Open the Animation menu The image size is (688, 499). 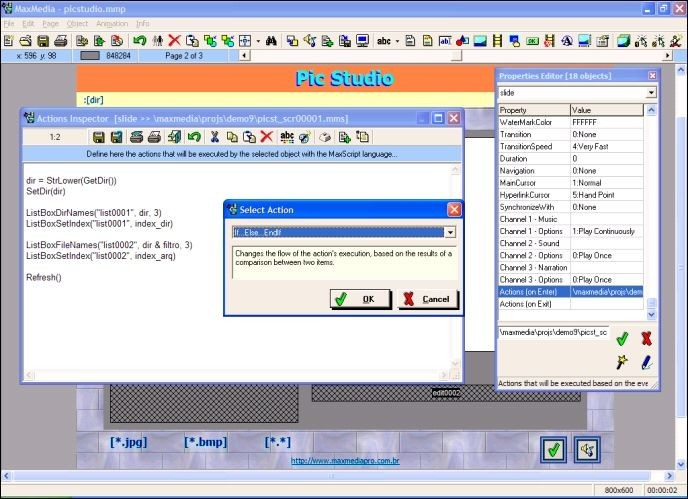pos(112,24)
